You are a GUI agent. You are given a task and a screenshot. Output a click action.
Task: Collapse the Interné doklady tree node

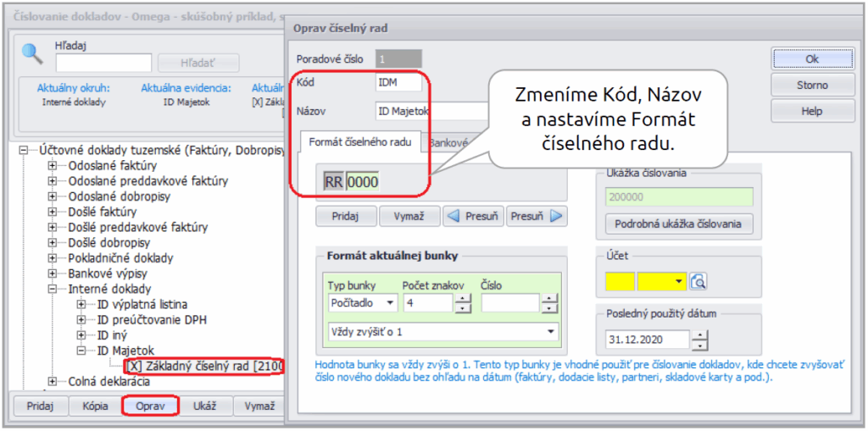[x=53, y=289]
